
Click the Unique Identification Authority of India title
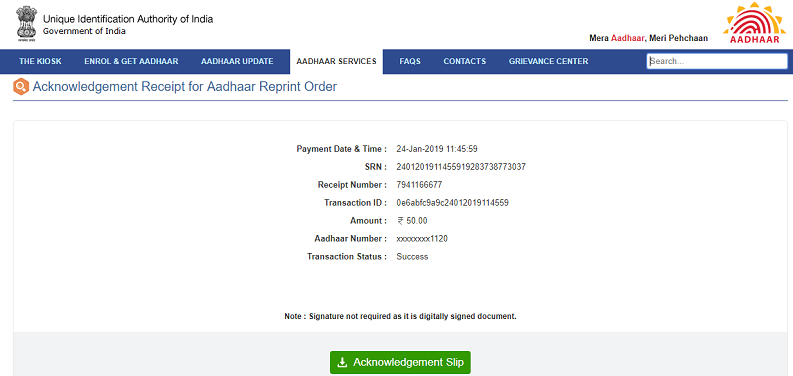coord(128,19)
